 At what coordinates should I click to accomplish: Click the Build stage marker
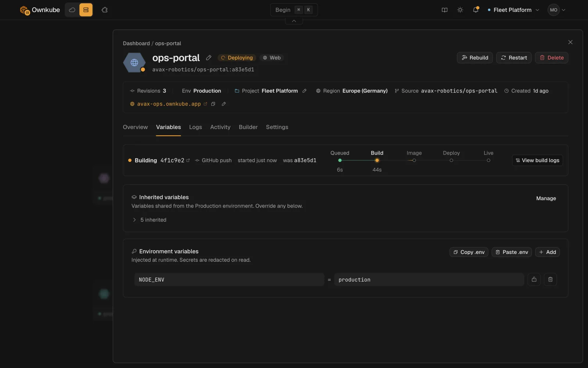point(377,160)
